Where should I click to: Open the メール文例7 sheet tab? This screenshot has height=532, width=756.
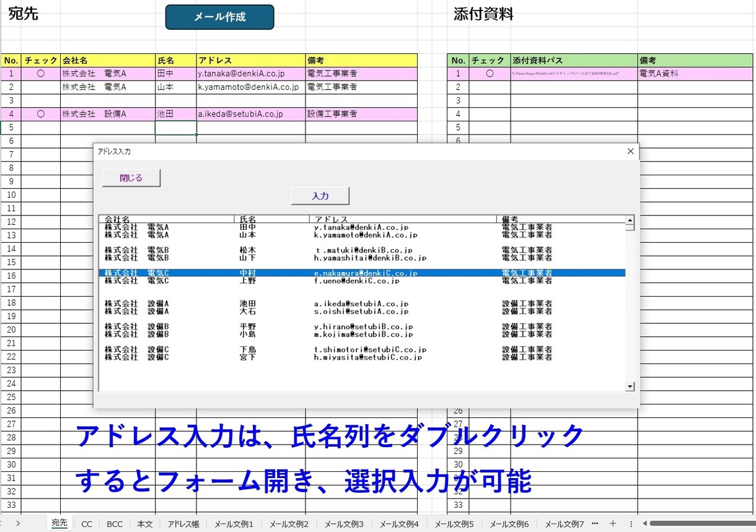[x=565, y=524]
